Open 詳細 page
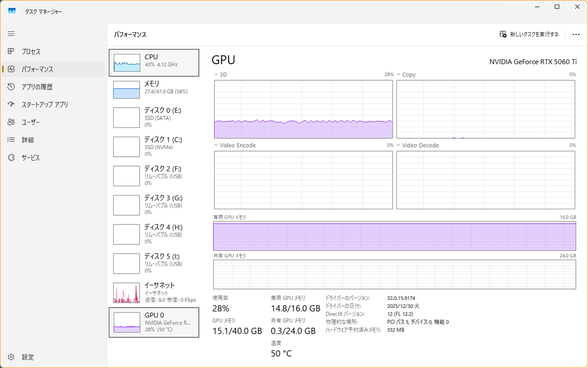This screenshot has width=588, height=368. tap(53, 140)
